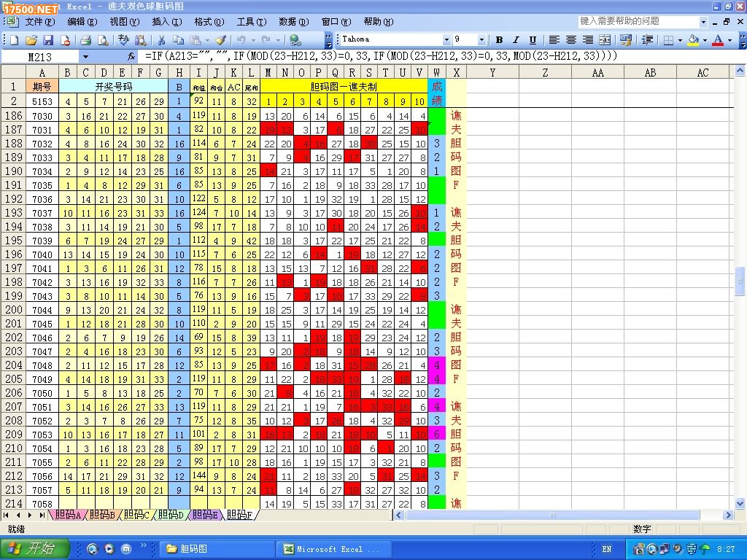Apply Currency style icon
The image size is (747, 560).
pyautogui.click(x=625, y=40)
